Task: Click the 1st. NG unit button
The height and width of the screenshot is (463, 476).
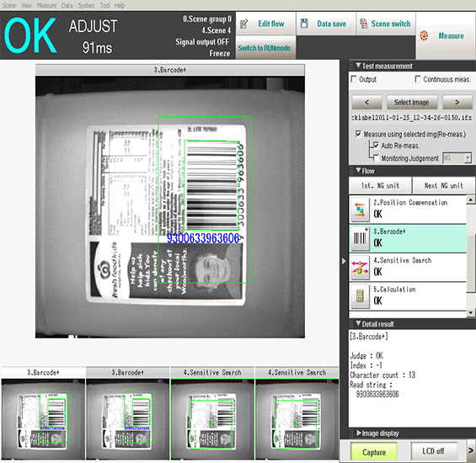Action: (380, 185)
